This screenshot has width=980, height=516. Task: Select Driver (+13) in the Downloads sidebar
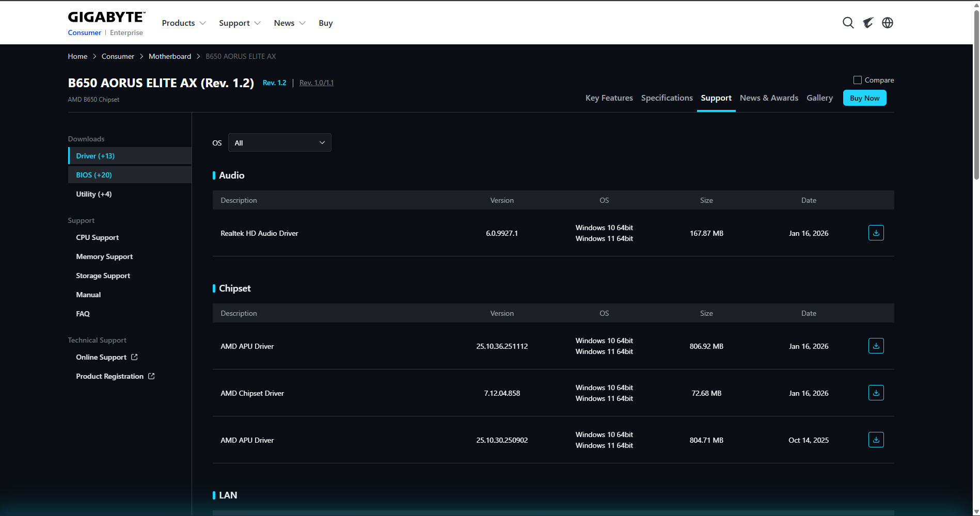tap(130, 156)
